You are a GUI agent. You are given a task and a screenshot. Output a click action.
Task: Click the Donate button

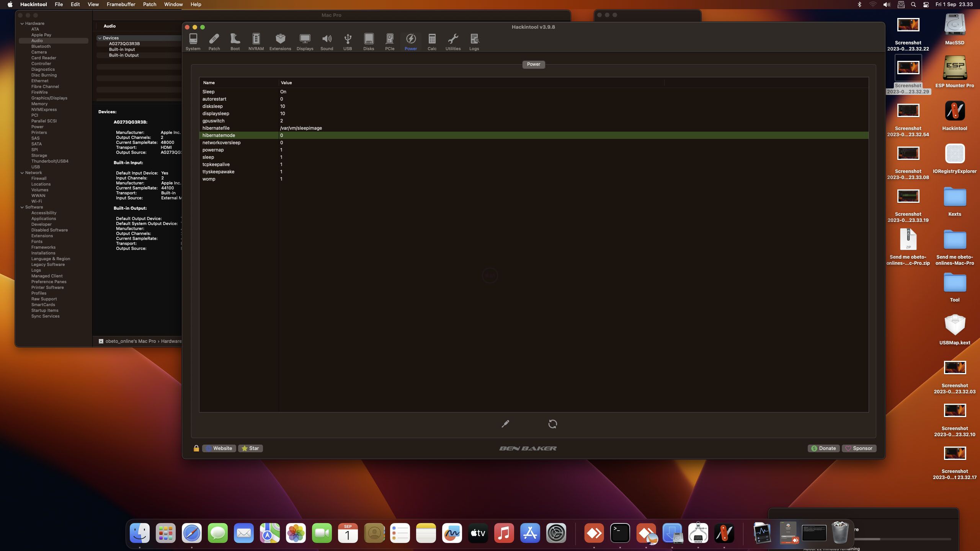[x=823, y=448]
